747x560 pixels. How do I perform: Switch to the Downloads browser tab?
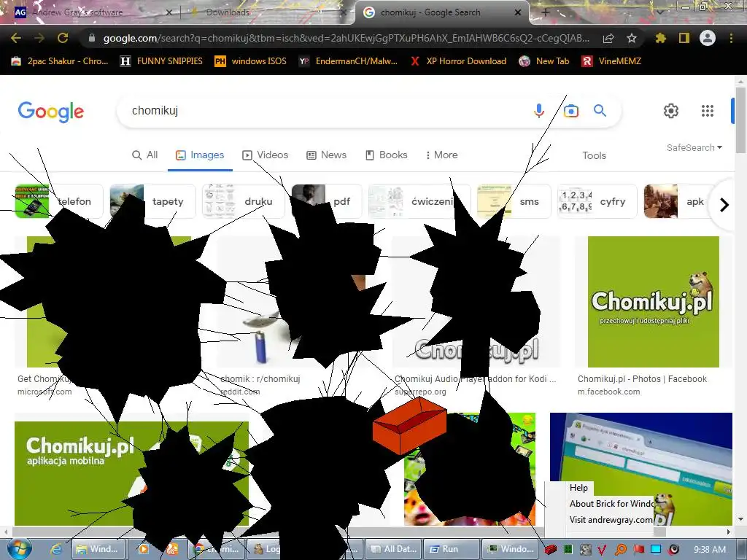(267, 12)
